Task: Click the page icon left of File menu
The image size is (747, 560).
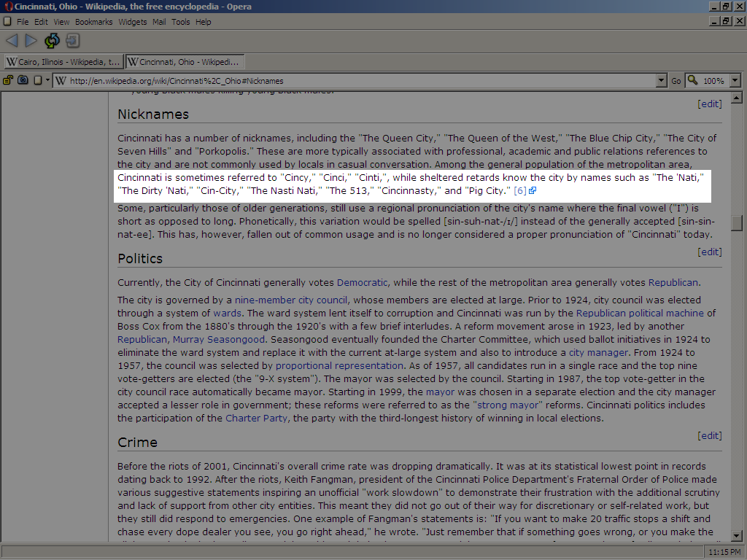Action: click(7, 22)
